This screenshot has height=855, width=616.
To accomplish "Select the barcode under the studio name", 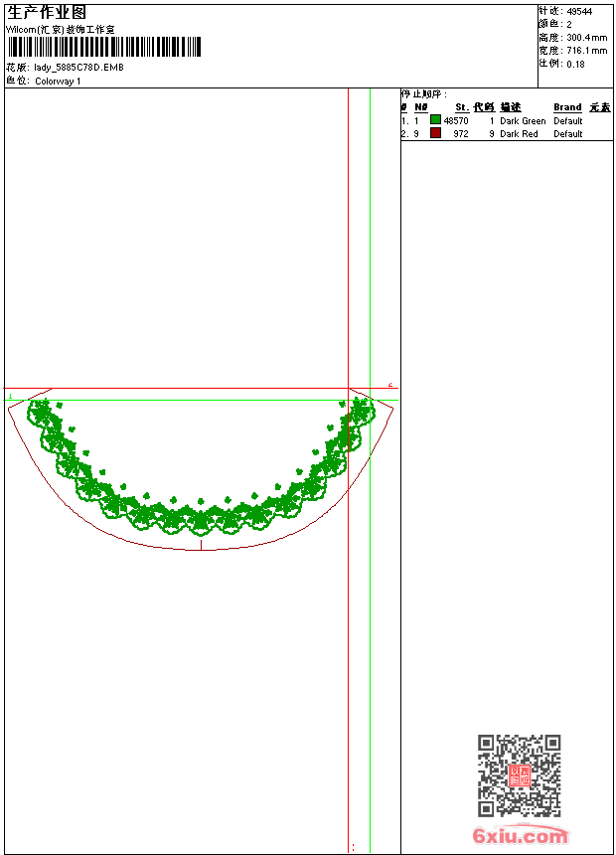I will 104,47.
